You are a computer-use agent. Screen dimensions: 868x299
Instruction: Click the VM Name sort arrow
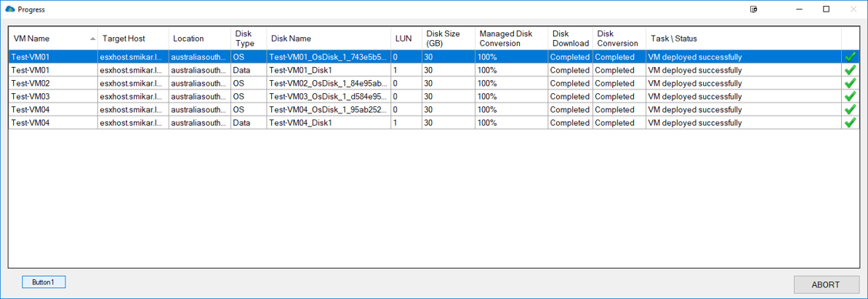(92, 39)
